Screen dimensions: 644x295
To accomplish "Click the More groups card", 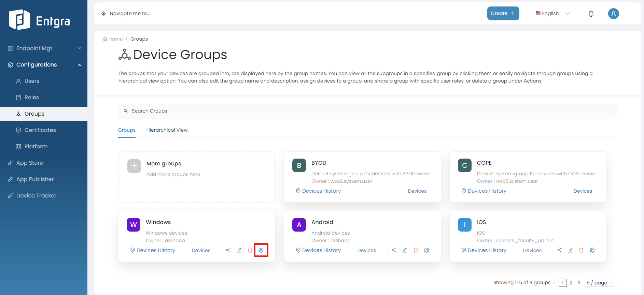I will 197,177.
